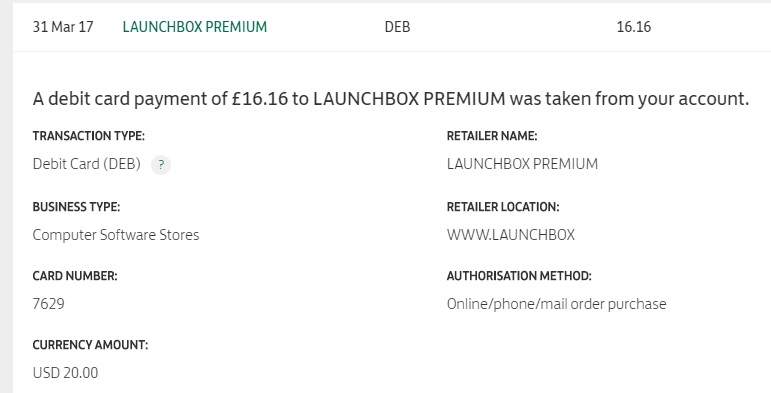Click the BUSINESS TYPE heading
The width and height of the screenshot is (771, 393).
pyautogui.click(x=76, y=207)
